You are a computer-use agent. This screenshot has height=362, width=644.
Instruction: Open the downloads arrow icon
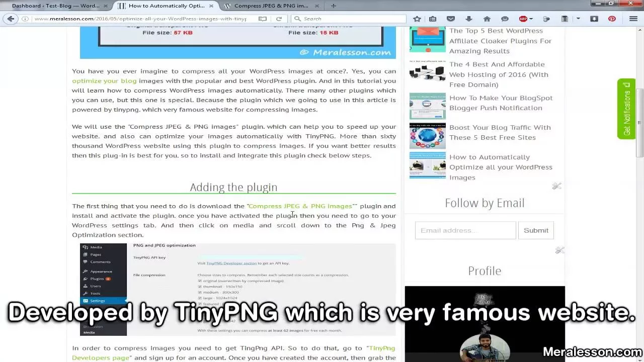tap(469, 19)
